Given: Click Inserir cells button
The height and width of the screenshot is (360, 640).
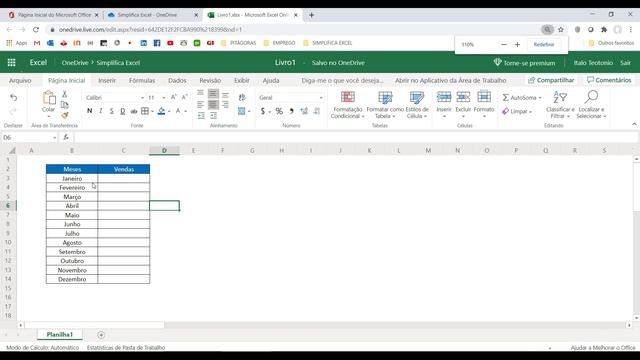Looking at the screenshot, I should tap(444, 104).
